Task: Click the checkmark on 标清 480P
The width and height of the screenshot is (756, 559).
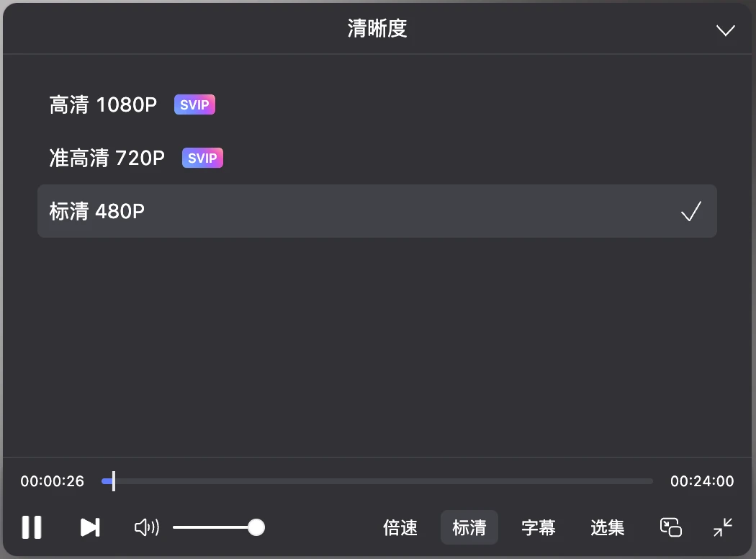Action: (691, 211)
